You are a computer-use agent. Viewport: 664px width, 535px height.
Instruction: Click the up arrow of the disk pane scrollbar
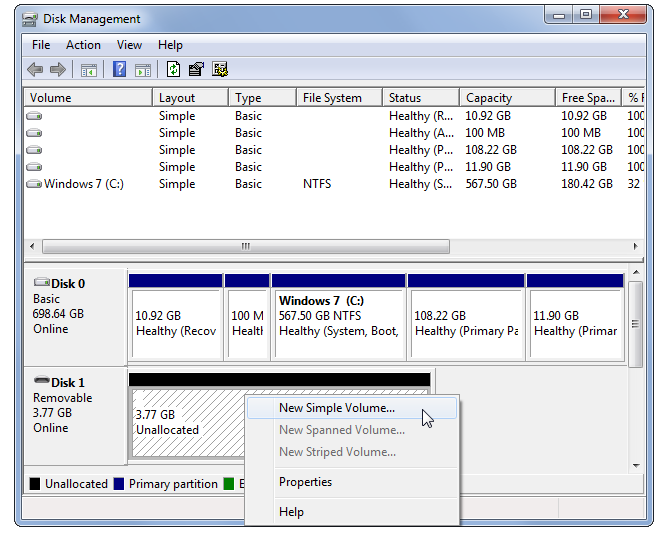point(636,272)
